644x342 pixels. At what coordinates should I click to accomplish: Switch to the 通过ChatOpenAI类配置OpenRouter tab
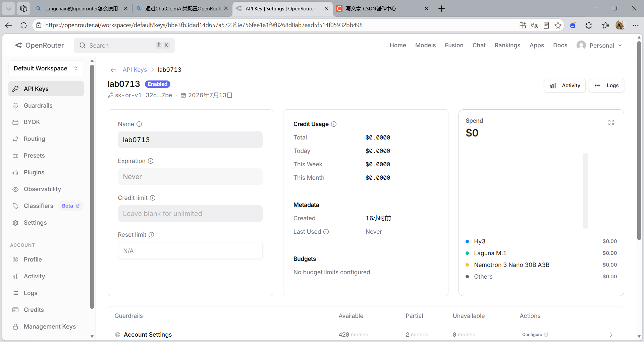(182, 8)
